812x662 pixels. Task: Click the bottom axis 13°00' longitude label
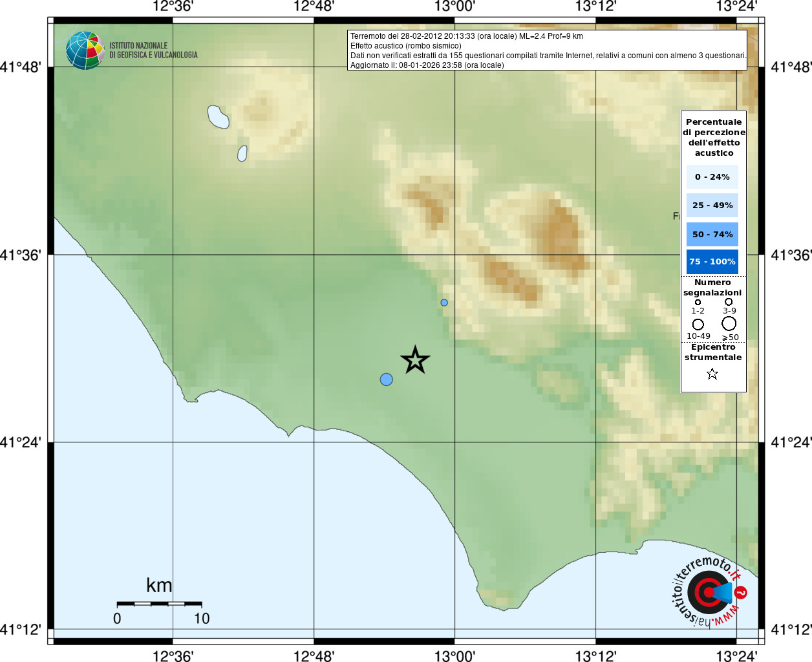coord(454,656)
